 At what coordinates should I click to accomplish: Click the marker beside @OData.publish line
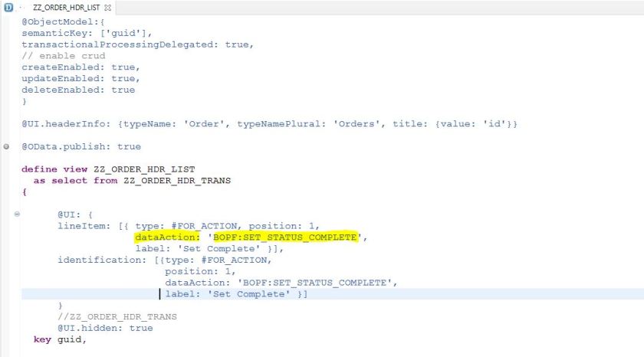pyautogui.click(x=6, y=146)
